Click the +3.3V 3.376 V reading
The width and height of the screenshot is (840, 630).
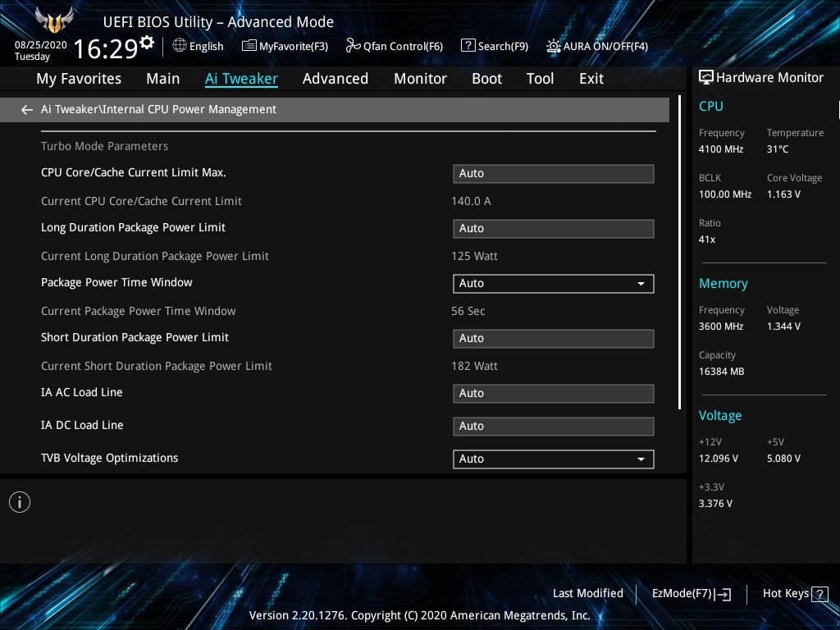[x=715, y=503]
